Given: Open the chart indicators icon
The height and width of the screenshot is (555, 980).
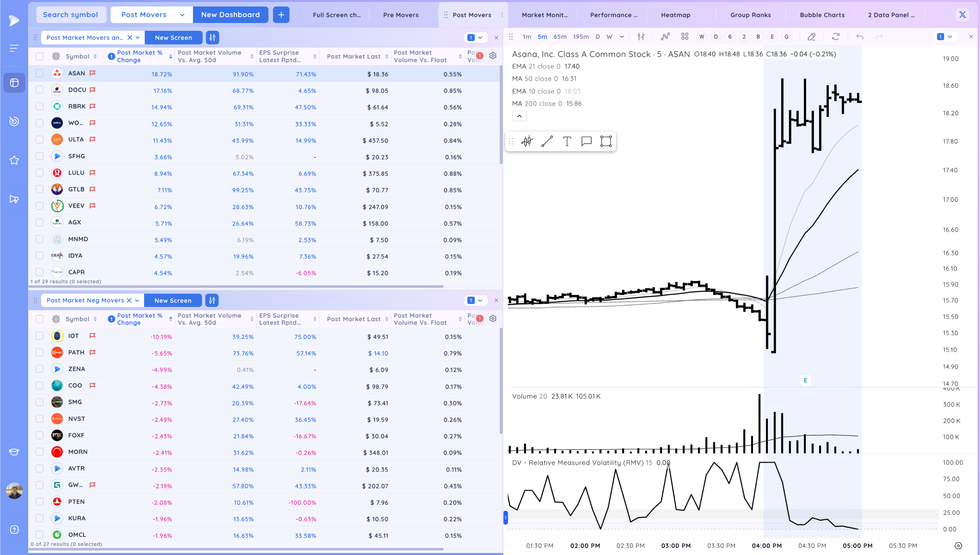Looking at the screenshot, I should 665,36.
